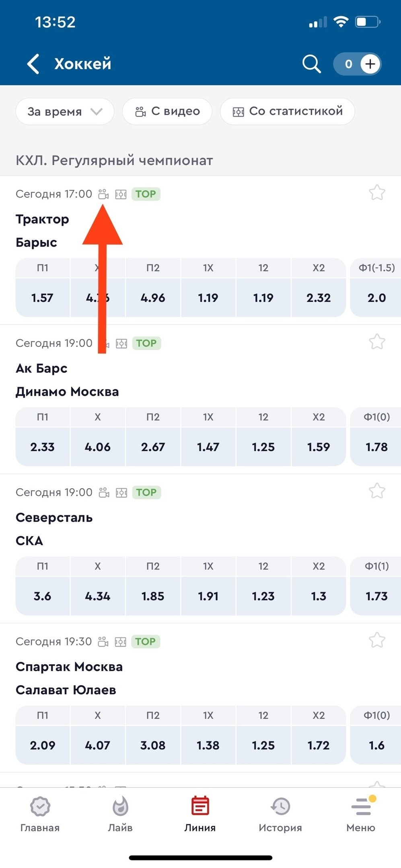This screenshot has width=401, height=868.
Task: Open the История tab
Action: click(280, 814)
